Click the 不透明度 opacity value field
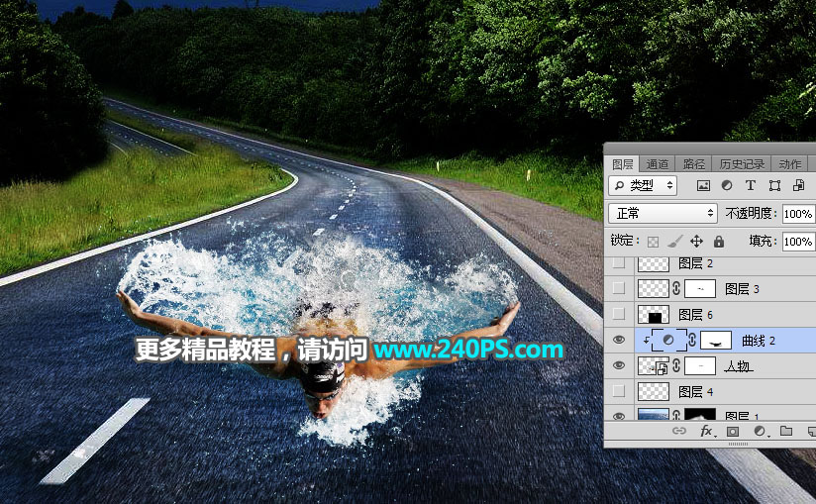816x504 pixels. (797, 213)
